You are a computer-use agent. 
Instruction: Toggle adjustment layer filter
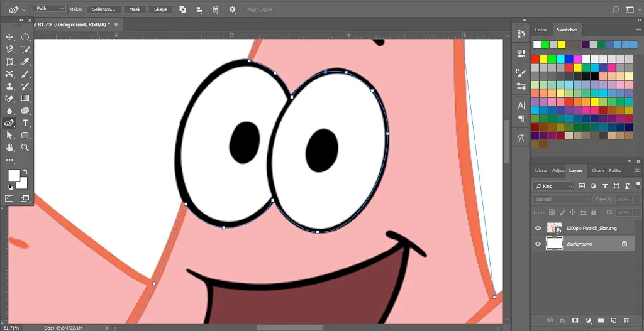pos(593,186)
